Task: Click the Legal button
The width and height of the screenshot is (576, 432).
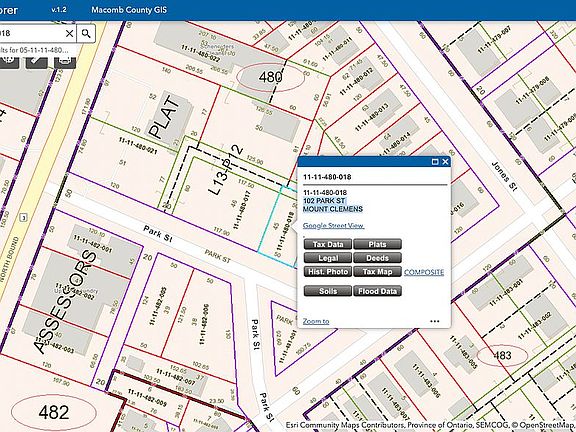Action: point(328,258)
